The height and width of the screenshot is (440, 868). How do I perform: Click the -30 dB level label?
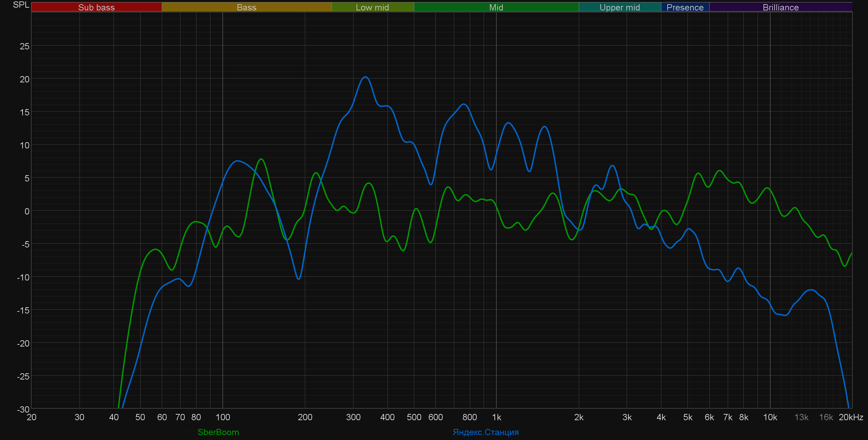pos(23,409)
